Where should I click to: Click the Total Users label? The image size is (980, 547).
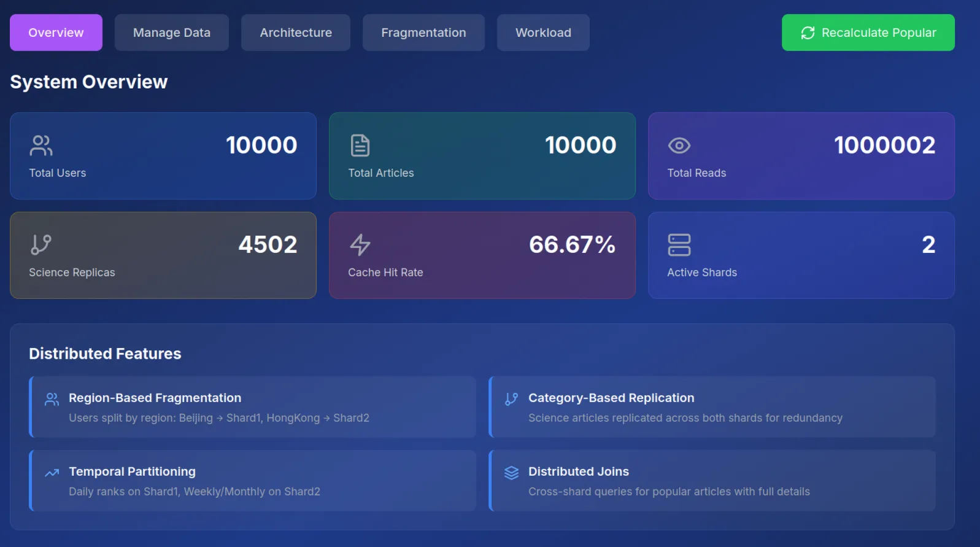tap(58, 173)
